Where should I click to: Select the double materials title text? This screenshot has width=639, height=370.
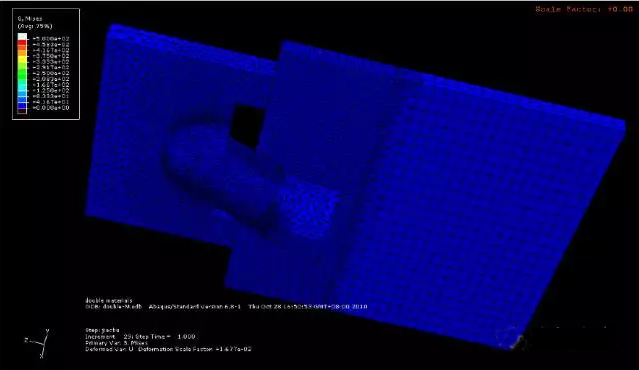click(109, 300)
